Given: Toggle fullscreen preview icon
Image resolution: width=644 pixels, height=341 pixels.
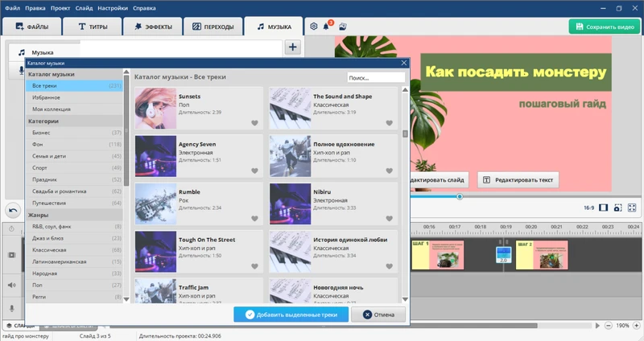Looking at the screenshot, I should coord(632,207).
